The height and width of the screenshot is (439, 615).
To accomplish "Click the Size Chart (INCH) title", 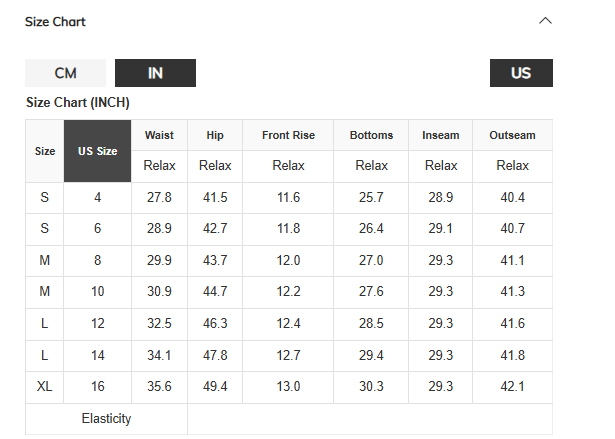I will point(78,102).
